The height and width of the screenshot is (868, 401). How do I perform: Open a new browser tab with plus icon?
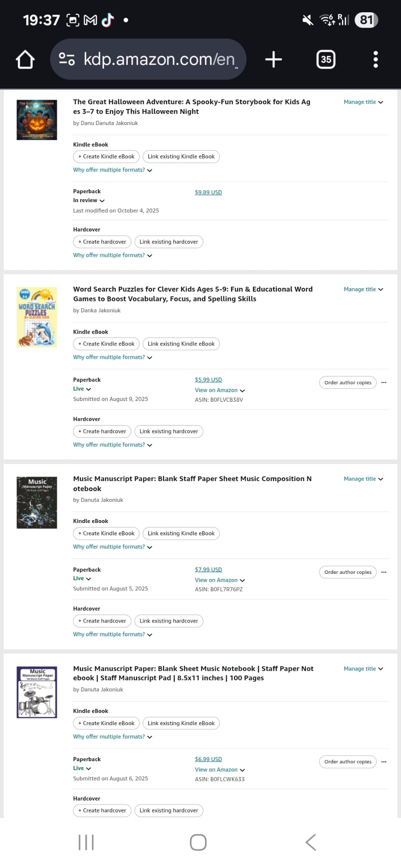[x=273, y=59]
